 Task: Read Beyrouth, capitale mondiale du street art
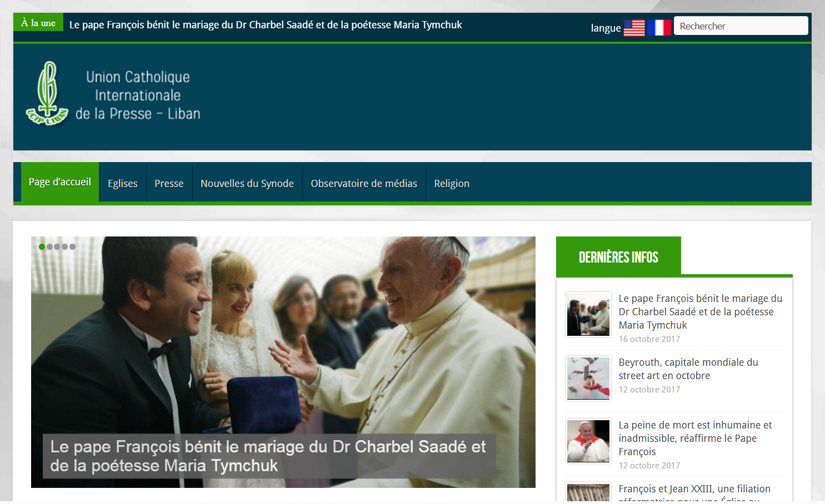(x=688, y=369)
